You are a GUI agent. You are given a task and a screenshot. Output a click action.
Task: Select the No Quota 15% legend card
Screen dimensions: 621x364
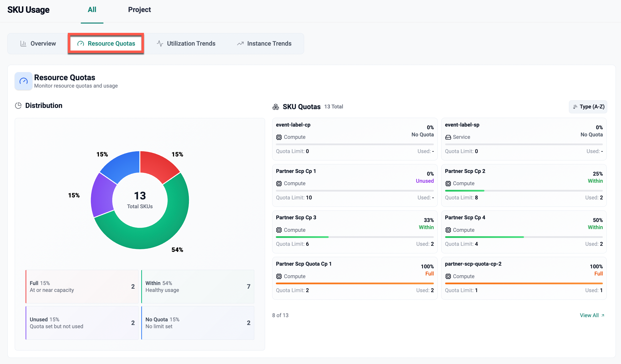(x=198, y=323)
